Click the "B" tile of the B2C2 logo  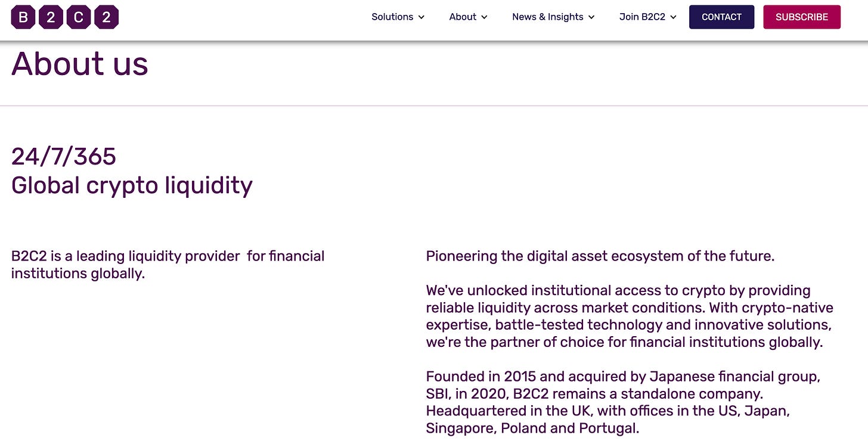coord(23,17)
